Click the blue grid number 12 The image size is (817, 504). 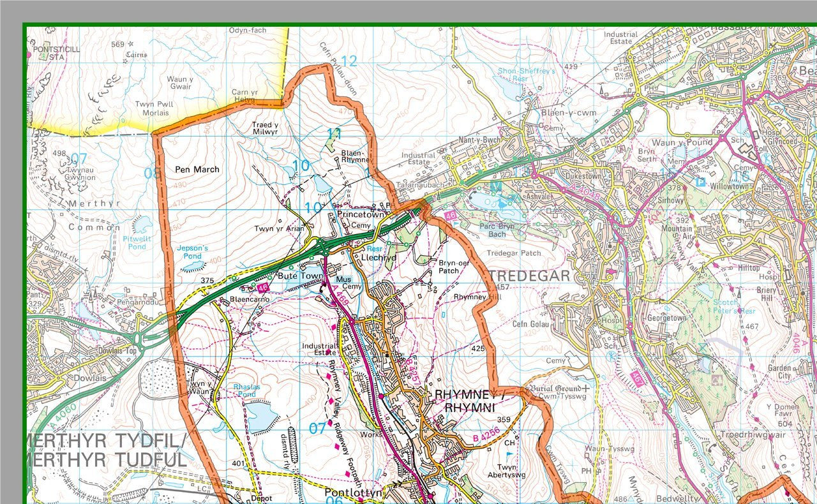(349, 61)
